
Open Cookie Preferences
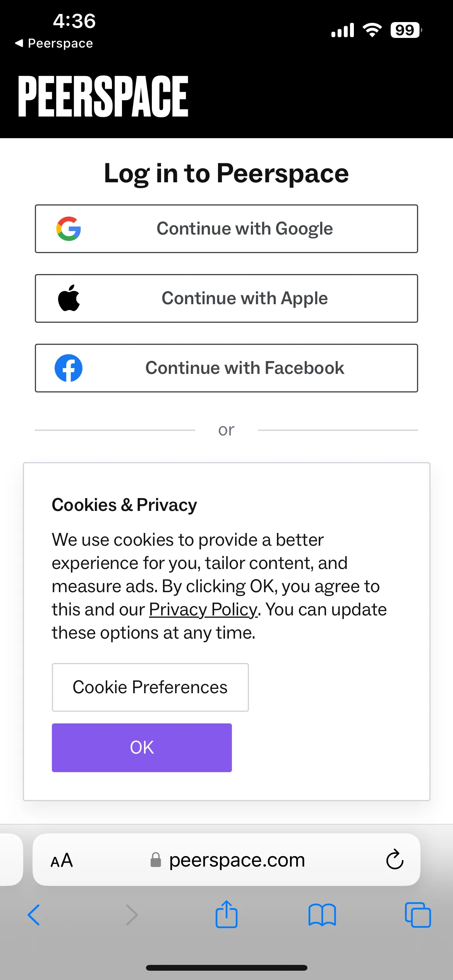150,687
